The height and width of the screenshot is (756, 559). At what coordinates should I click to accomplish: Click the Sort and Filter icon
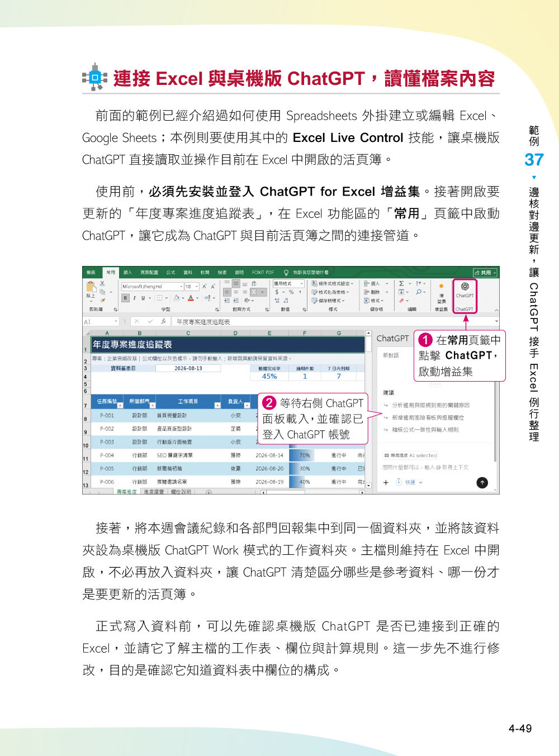point(419,284)
